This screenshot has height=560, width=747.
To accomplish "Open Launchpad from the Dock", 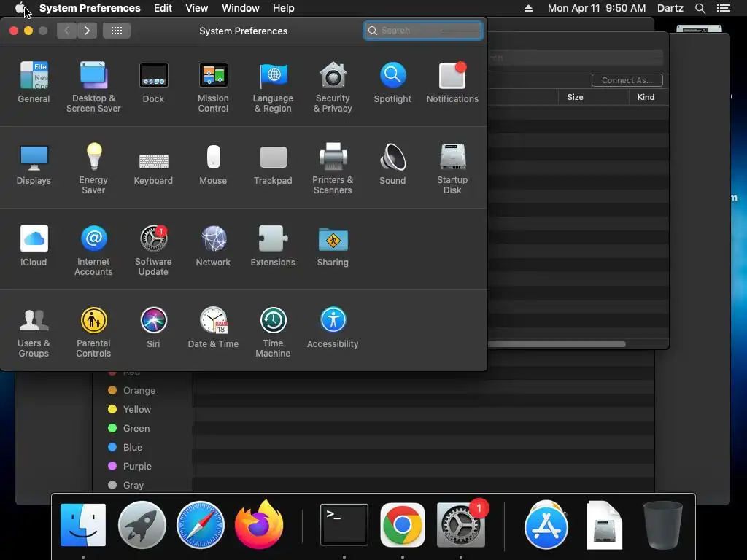I will 142,525.
